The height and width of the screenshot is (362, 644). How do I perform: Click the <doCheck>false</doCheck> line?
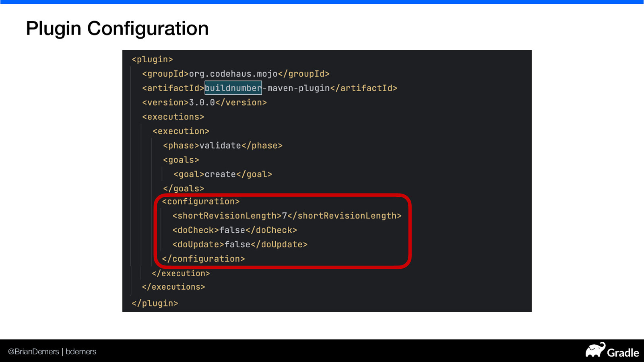pyautogui.click(x=235, y=230)
